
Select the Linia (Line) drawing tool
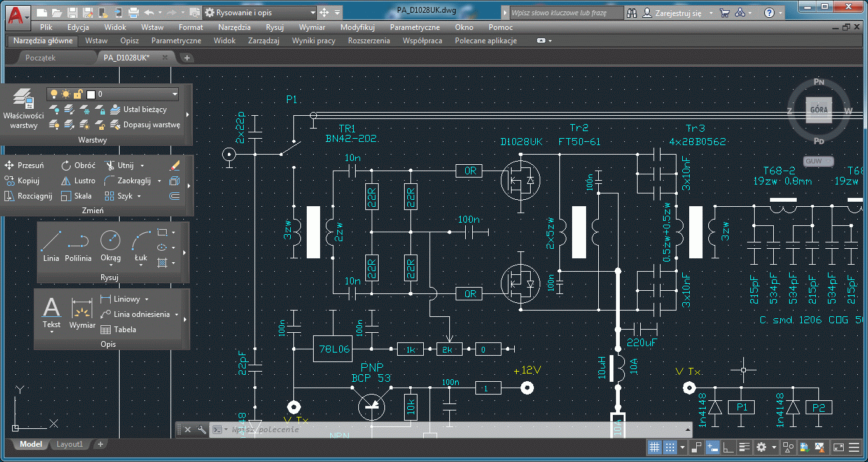[x=51, y=245]
